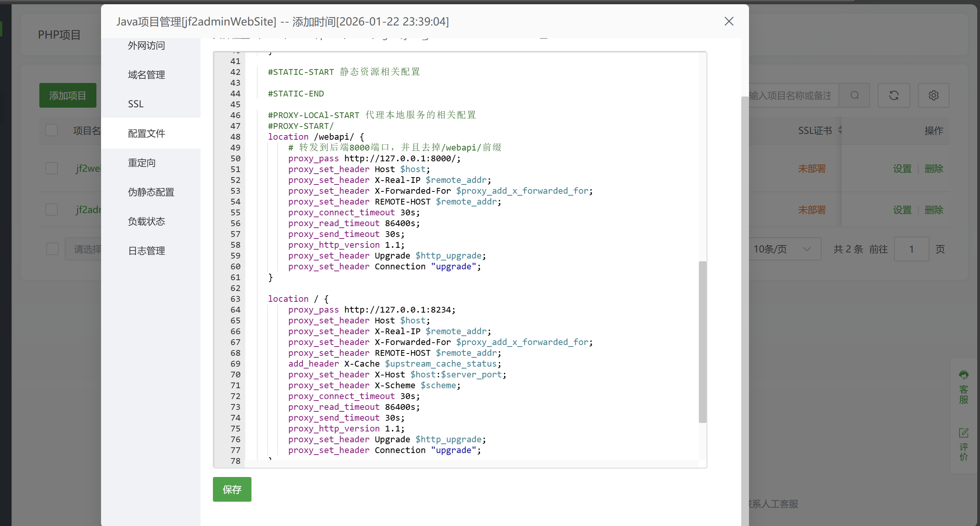Image resolution: width=980 pixels, height=526 pixels.
Task: Check the jf2adr project row checkbox
Action: tap(52, 210)
